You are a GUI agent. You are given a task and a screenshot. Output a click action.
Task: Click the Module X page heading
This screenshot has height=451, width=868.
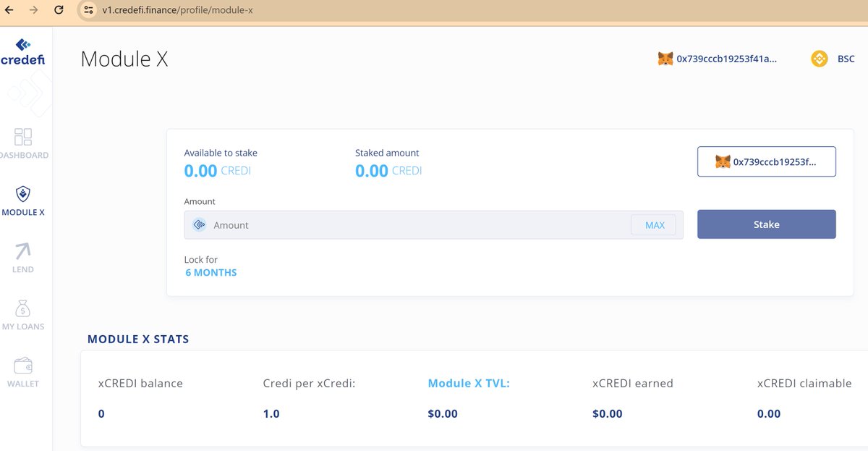click(x=124, y=59)
